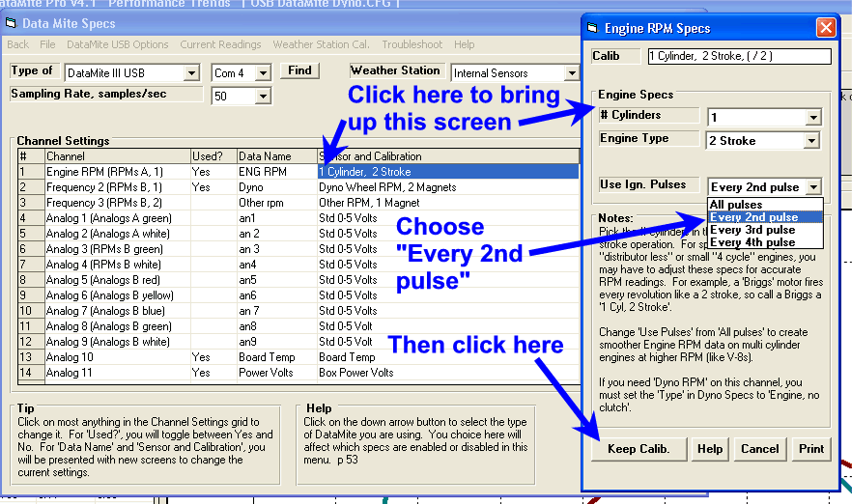Click the 'Box Power Volts' calibration cell

tap(448, 373)
